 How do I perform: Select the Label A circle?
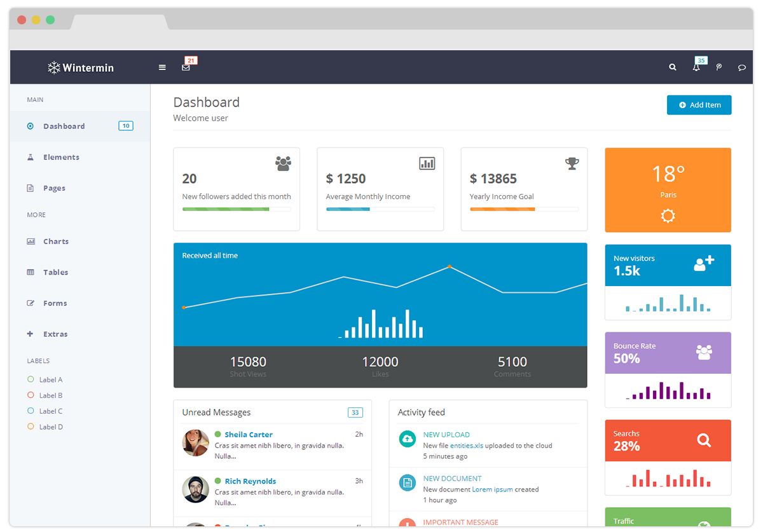click(31, 379)
